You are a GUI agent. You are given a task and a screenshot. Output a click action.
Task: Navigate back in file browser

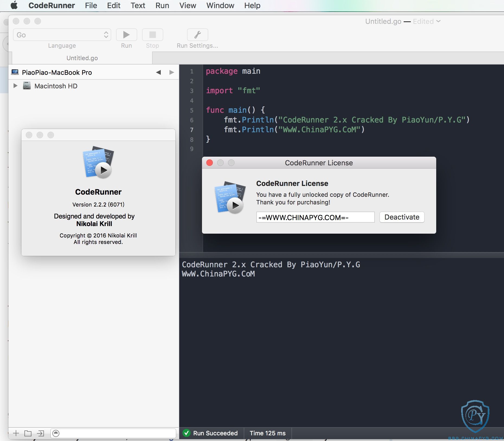pyautogui.click(x=159, y=72)
